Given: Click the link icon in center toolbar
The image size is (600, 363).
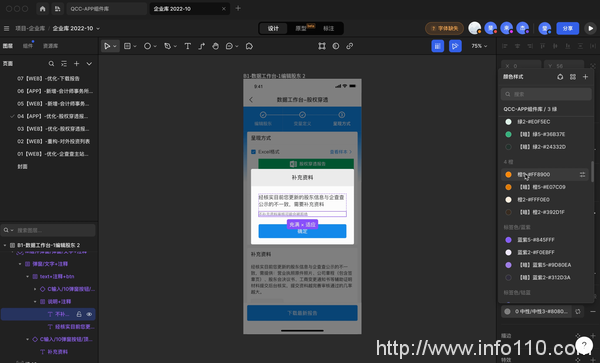Looking at the screenshot, I should coord(350,46).
